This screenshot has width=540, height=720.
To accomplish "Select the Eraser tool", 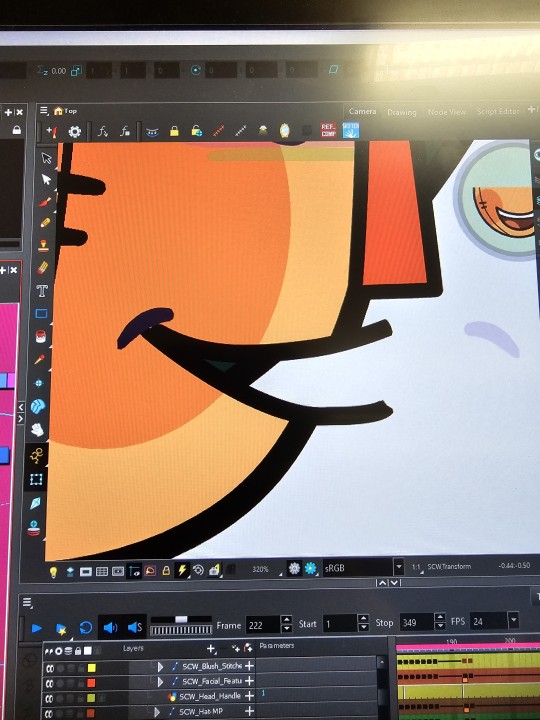I will click(x=43, y=268).
